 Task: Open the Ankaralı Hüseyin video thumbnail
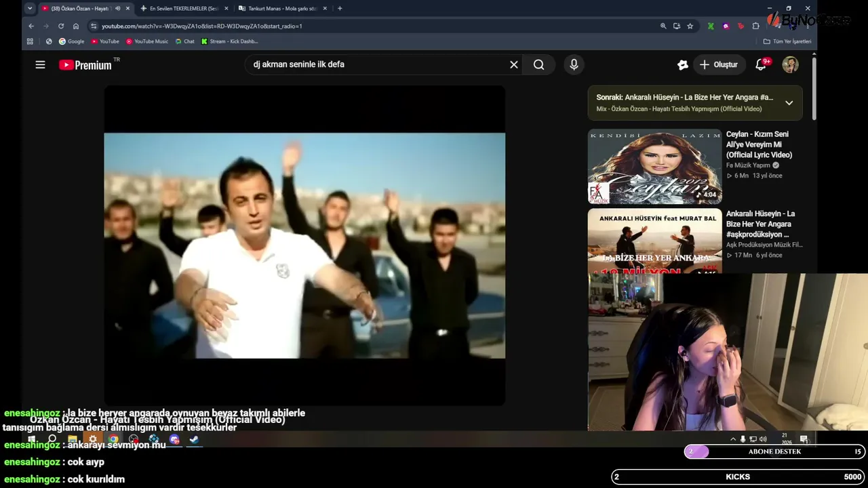[655, 241]
